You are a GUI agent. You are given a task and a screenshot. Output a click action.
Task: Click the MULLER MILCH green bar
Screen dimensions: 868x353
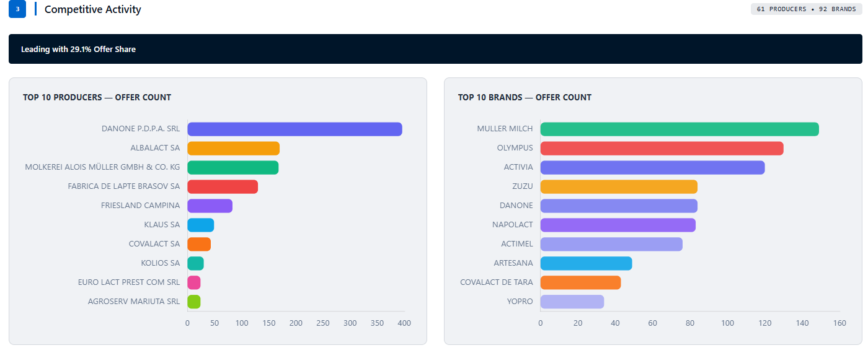click(x=680, y=129)
